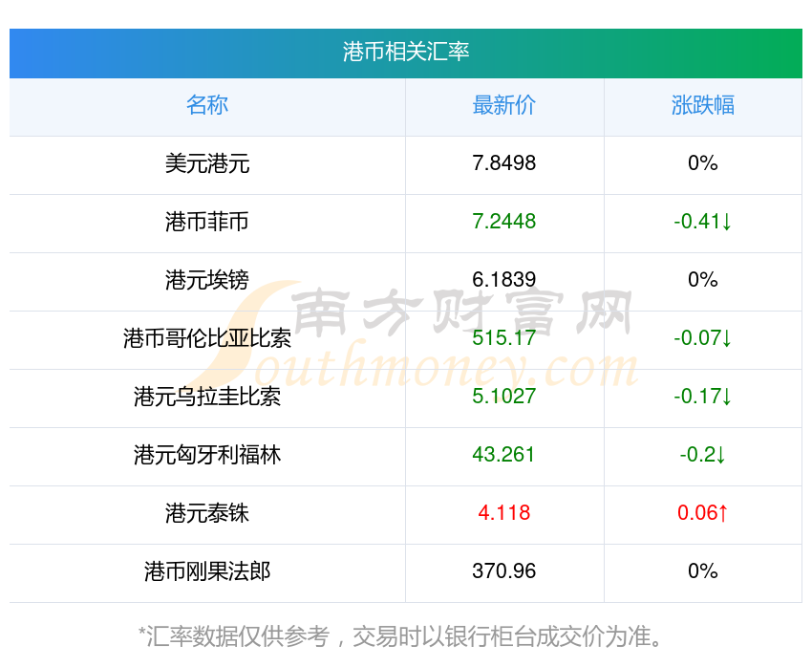This screenshot has height=667, width=812.
Task: Select the 美元港元 row name
Action: [x=207, y=163]
